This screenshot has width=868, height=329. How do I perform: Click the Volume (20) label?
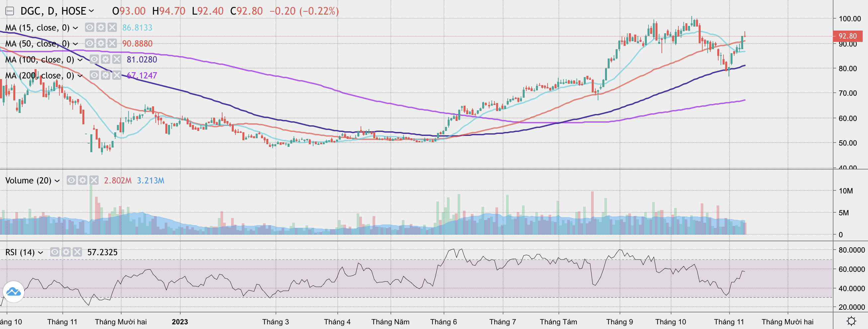click(x=28, y=181)
